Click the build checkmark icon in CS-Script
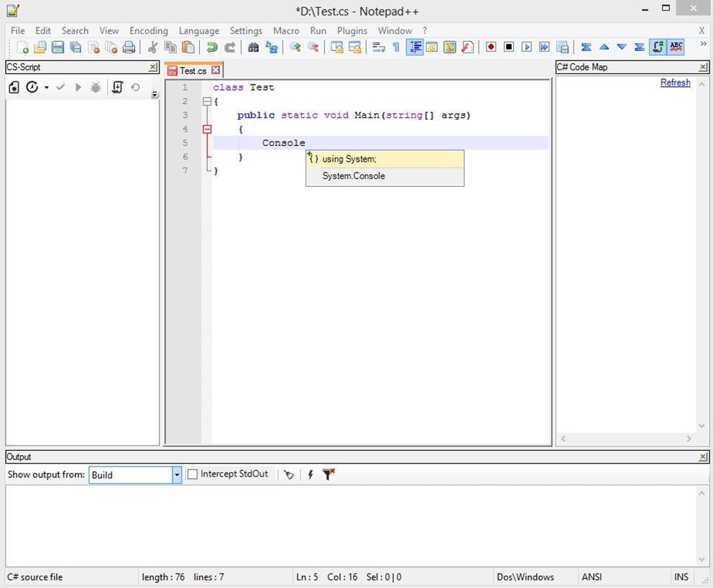Screen dimensions: 713x588 pos(60,87)
